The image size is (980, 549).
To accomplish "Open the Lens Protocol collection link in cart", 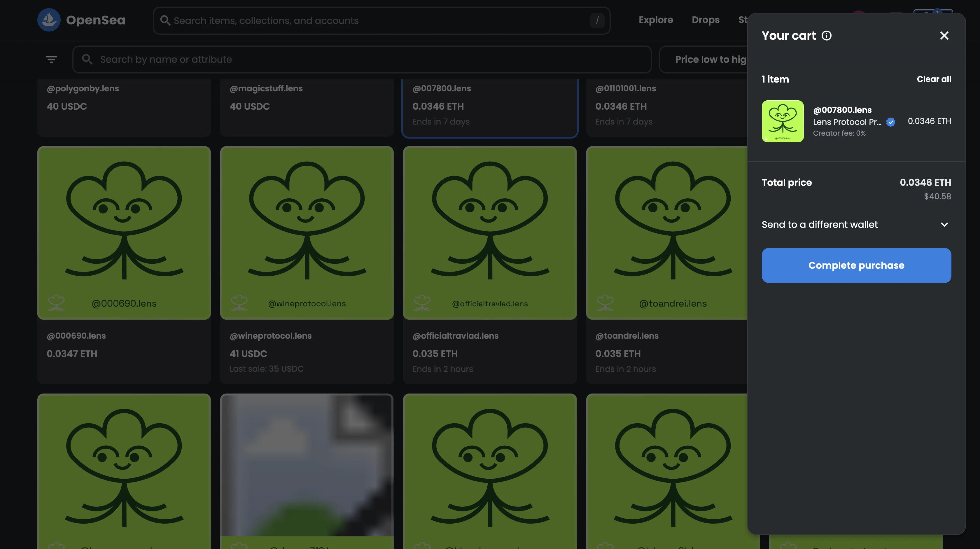I will point(847,122).
